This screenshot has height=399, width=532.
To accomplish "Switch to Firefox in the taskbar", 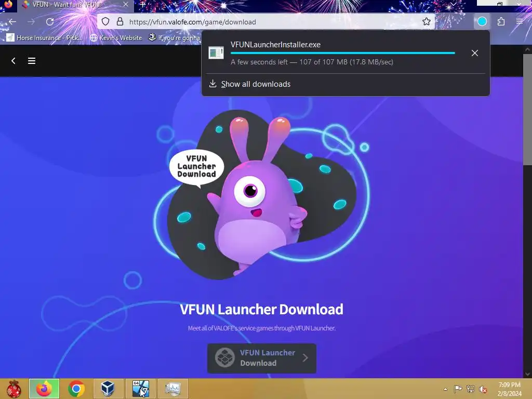I will 44,389.
